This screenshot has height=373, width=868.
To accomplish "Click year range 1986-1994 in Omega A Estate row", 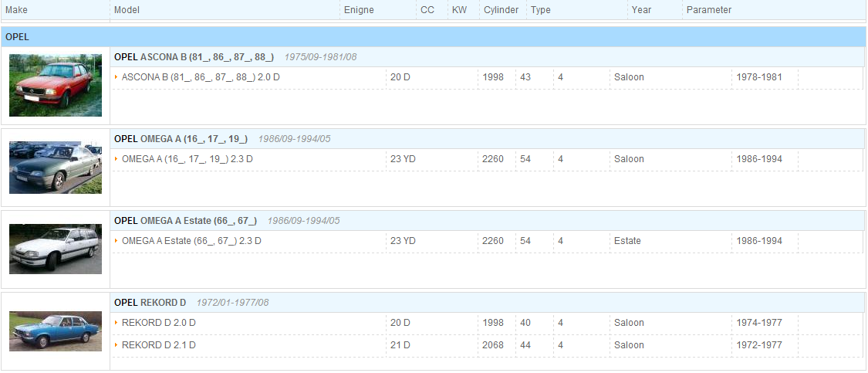I will point(759,241).
